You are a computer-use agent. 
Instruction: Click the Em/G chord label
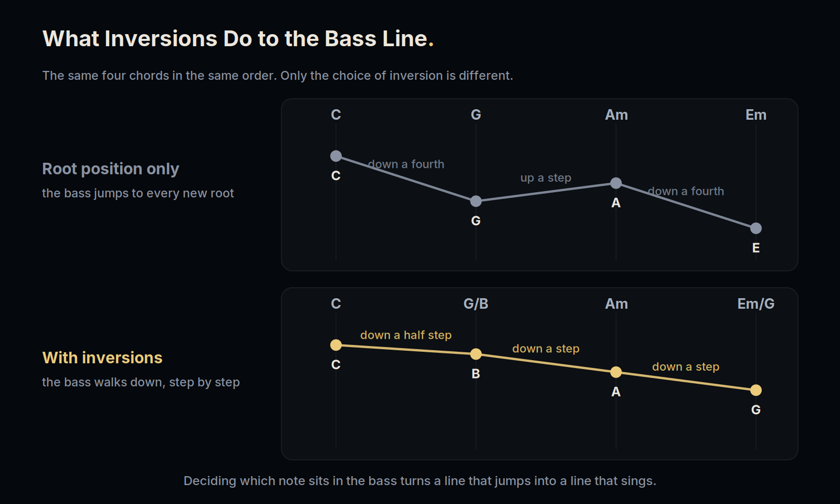(x=755, y=304)
